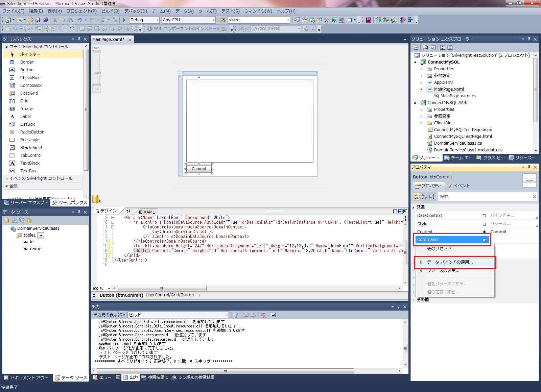Click the Open File folder toolbar icon

tap(30, 20)
